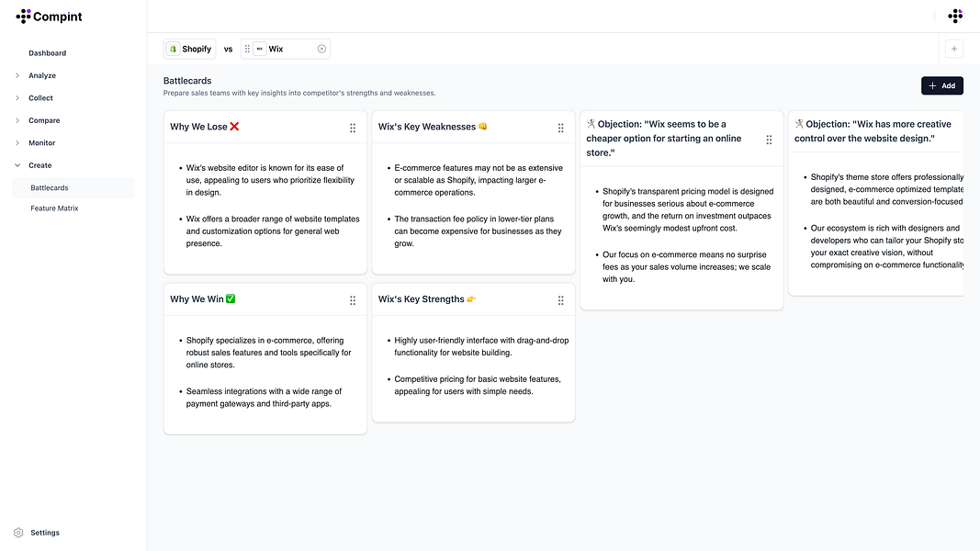Click bullet about transaction fee policy
This screenshot has width=980, height=551.
tap(479, 231)
